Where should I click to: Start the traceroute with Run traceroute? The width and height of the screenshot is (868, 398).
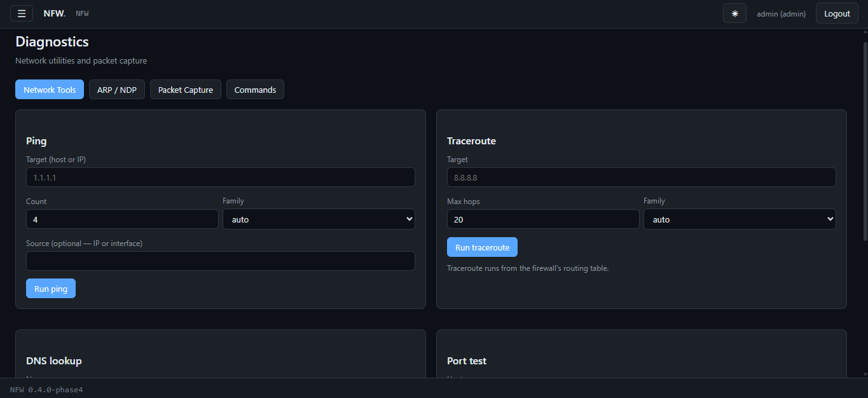click(x=483, y=247)
